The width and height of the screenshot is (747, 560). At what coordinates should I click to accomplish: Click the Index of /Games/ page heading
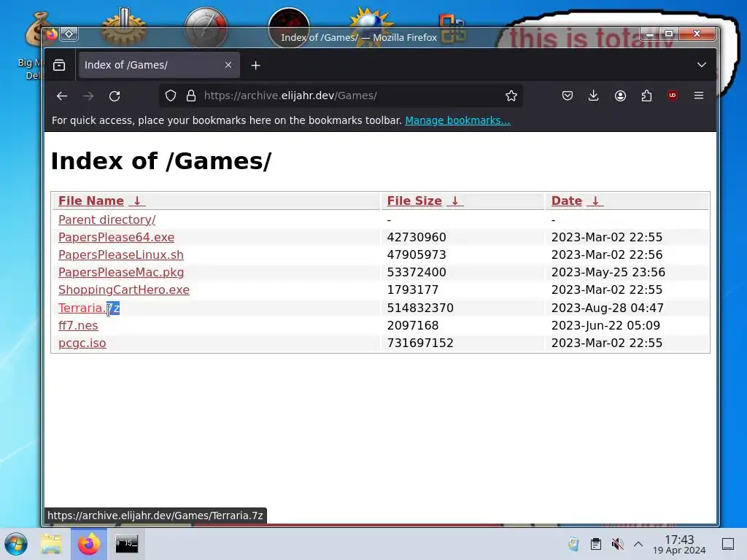coord(161,161)
